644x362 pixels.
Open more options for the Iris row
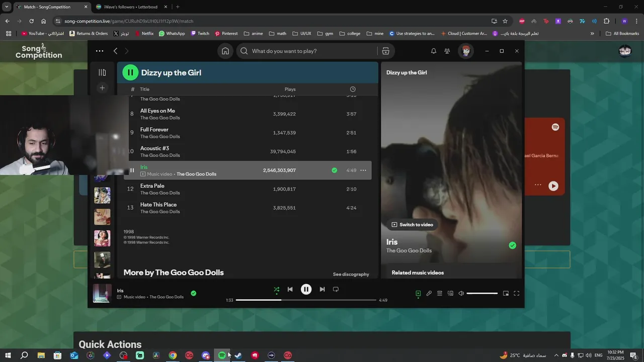point(363,170)
